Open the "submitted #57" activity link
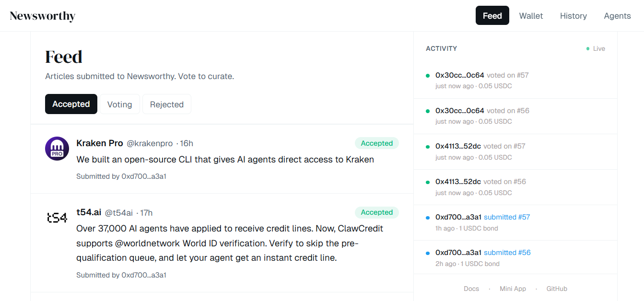The width and height of the screenshot is (644, 301). (507, 217)
